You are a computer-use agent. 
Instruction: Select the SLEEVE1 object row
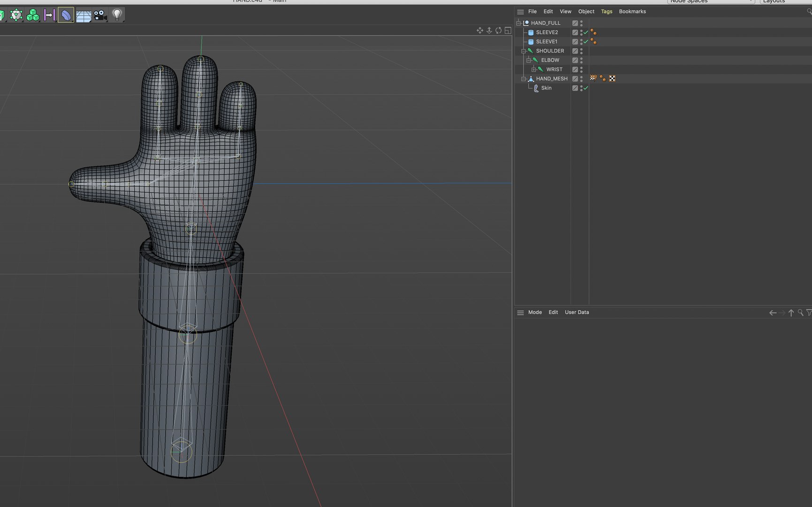[663, 42]
